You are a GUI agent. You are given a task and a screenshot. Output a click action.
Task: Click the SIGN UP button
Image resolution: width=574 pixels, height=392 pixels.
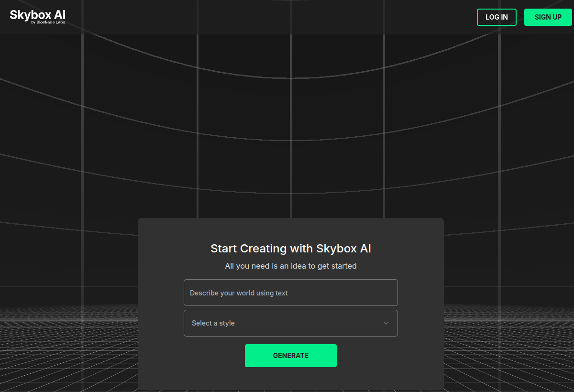[548, 17]
